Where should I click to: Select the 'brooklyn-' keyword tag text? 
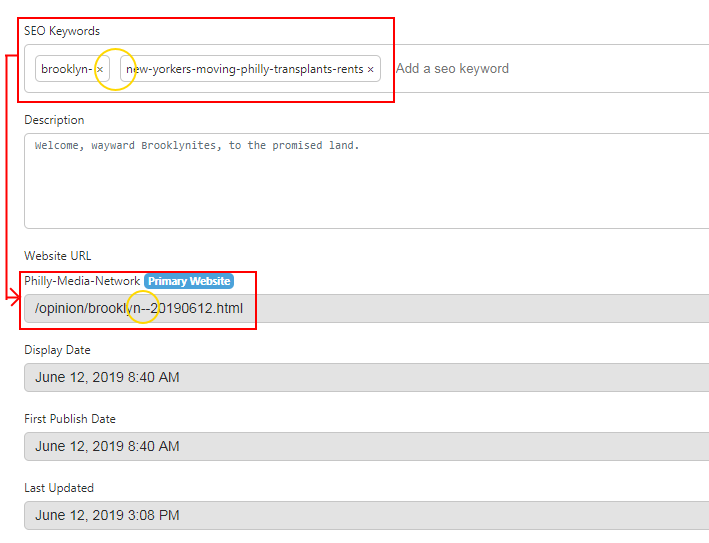(x=66, y=69)
